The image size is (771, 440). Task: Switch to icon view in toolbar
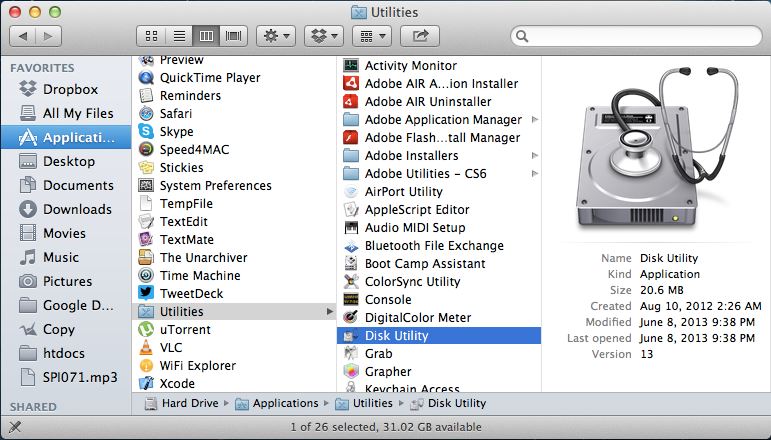coord(151,36)
